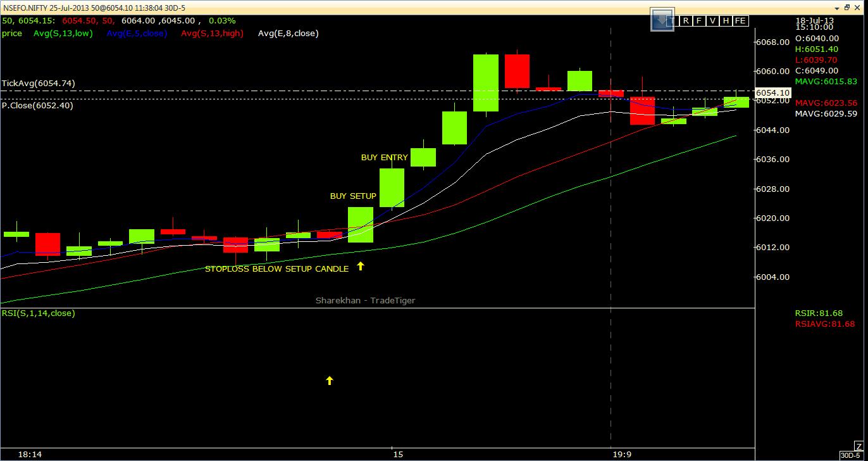The image size is (868, 461).
Task: Click the P.Close(6052.40) label
Action: click(37, 106)
